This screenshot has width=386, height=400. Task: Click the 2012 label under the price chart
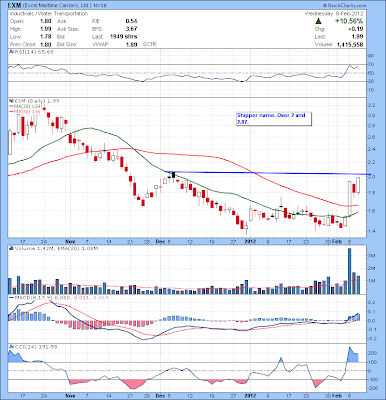(250, 241)
